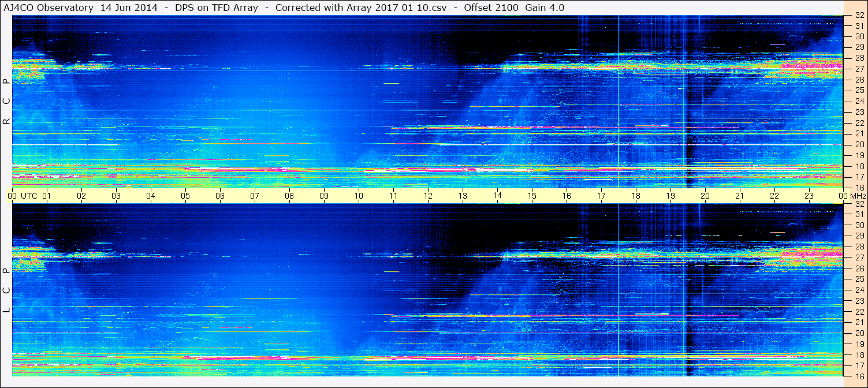Click hour '14' on the UTC time axis
868x388 pixels.
click(x=497, y=195)
